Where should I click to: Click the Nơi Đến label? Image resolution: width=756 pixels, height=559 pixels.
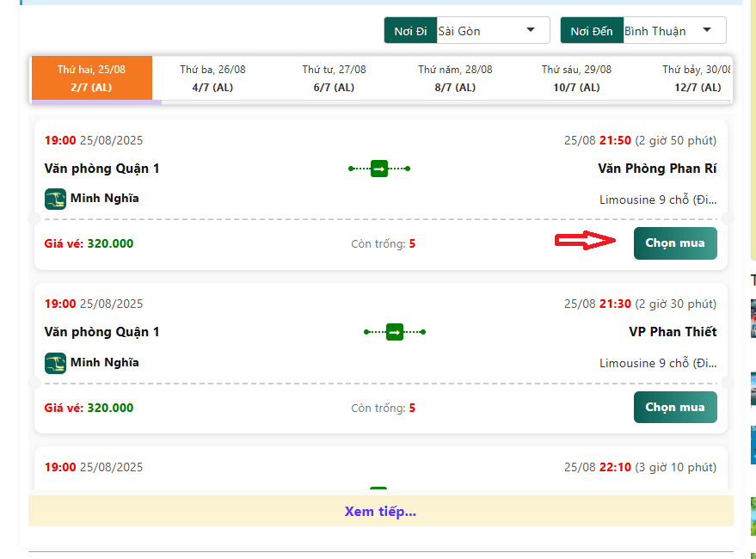pyautogui.click(x=592, y=31)
